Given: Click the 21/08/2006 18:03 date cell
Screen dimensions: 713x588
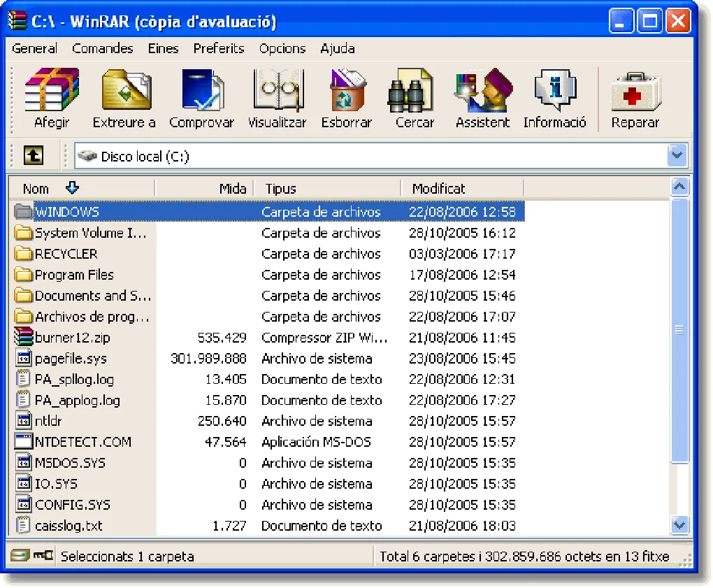Looking at the screenshot, I should [462, 526].
